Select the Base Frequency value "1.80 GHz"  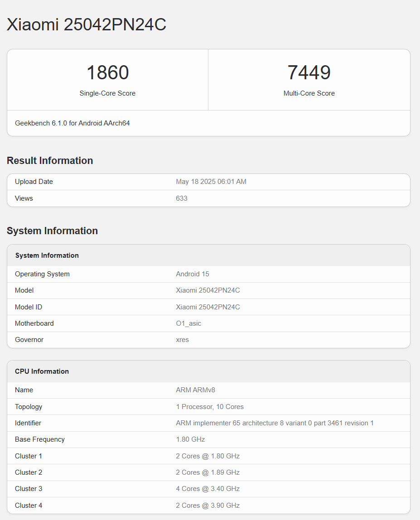tap(190, 439)
